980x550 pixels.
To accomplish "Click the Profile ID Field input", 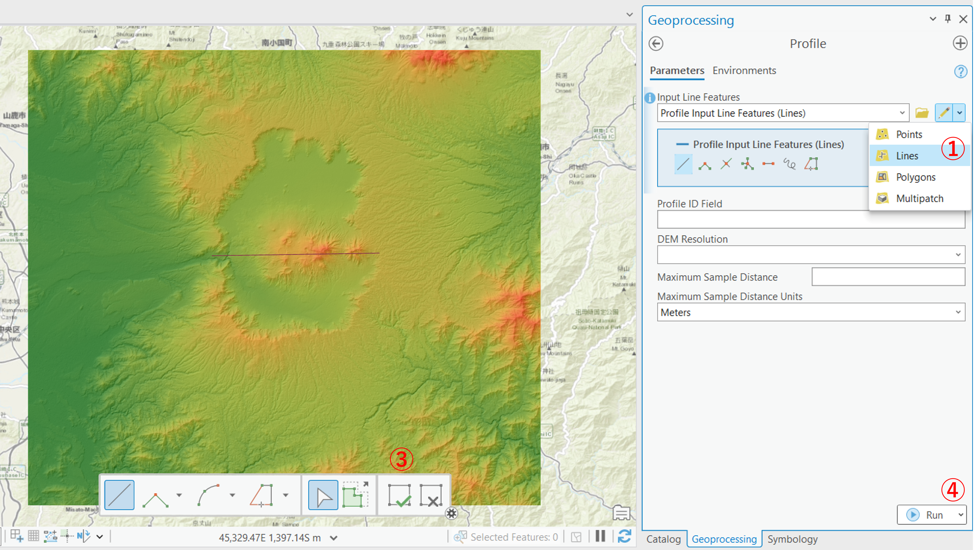I will (811, 219).
